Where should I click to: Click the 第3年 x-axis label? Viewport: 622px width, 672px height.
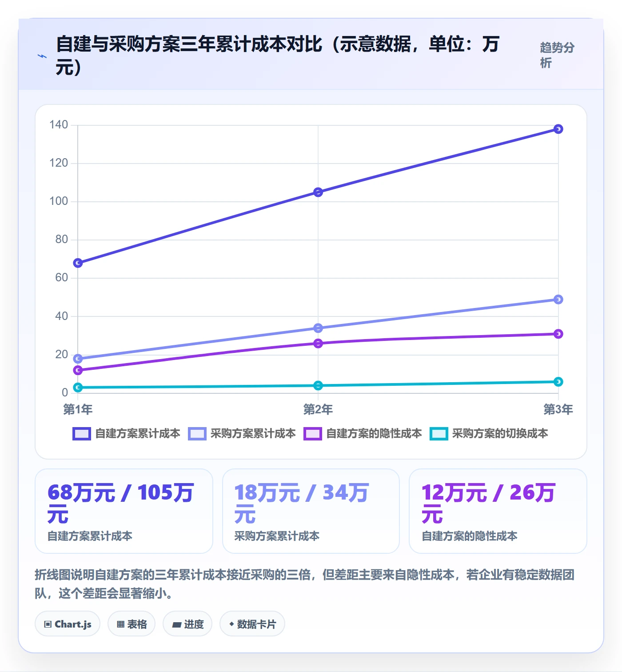[x=558, y=409]
